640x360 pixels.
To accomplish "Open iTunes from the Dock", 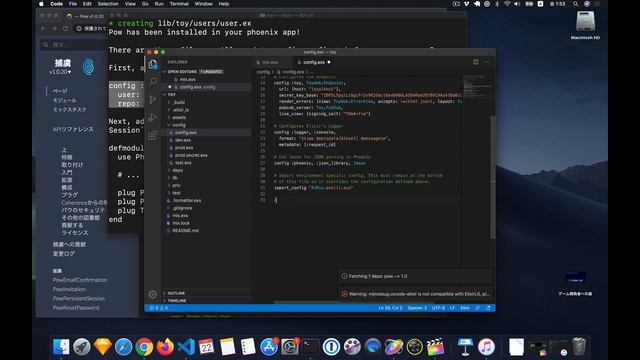I will tap(486, 347).
